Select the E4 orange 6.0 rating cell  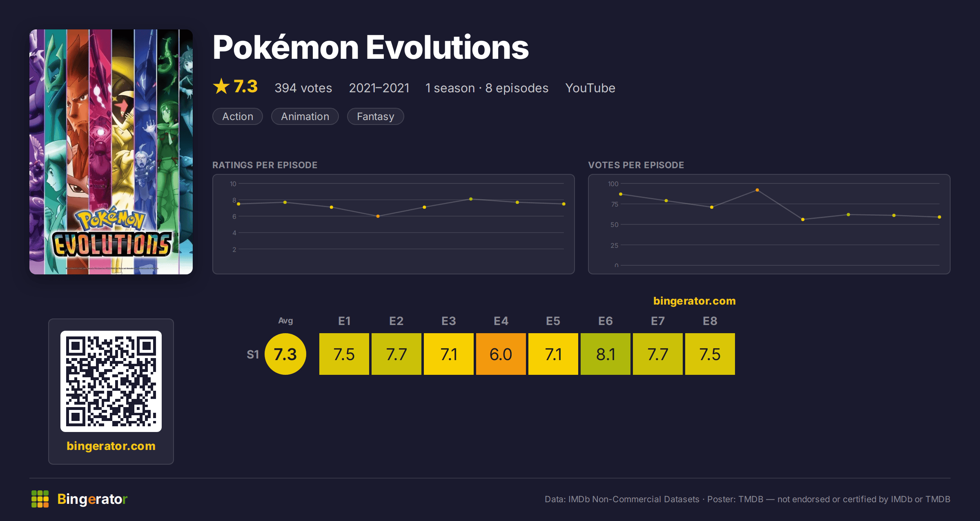[x=501, y=354]
